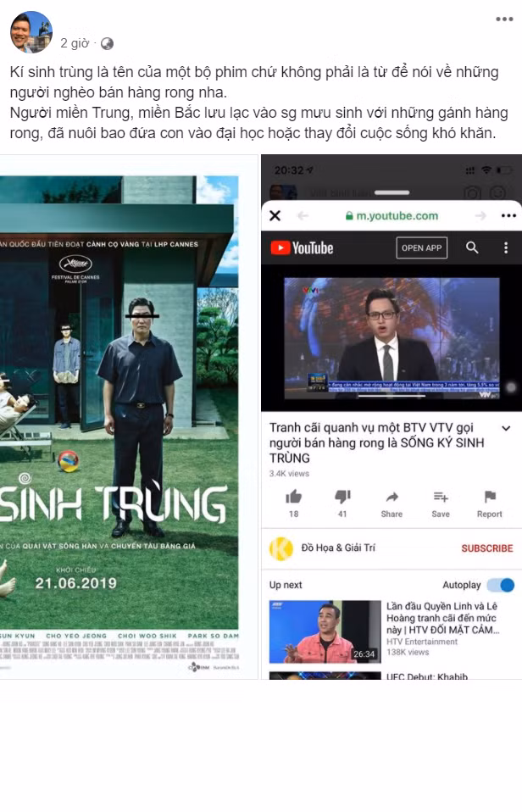The image size is (522, 812).
Task: Save the video to a playlist
Action: coord(441,498)
